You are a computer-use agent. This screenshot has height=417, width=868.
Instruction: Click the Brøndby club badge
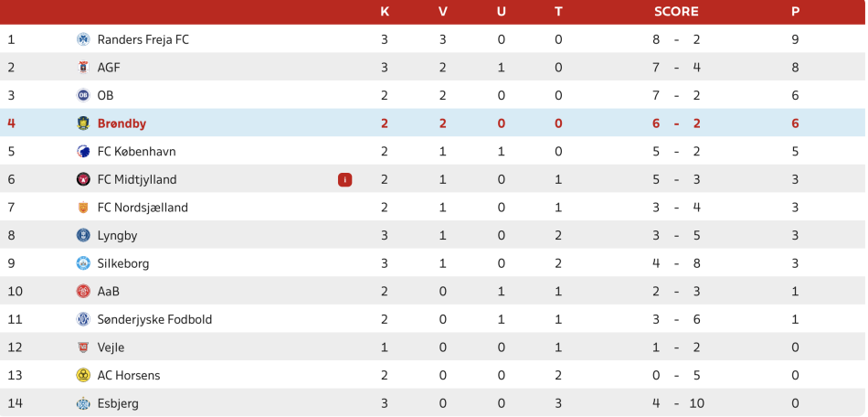83,123
